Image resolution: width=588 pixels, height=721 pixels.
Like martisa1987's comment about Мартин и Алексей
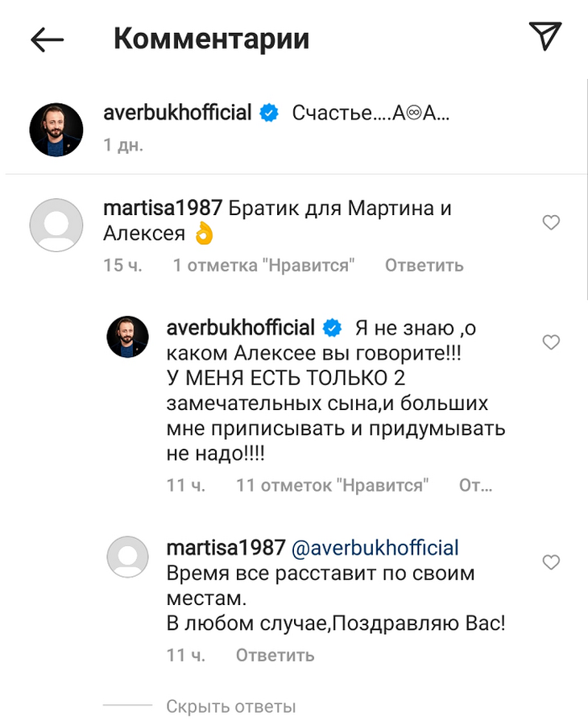(x=551, y=222)
